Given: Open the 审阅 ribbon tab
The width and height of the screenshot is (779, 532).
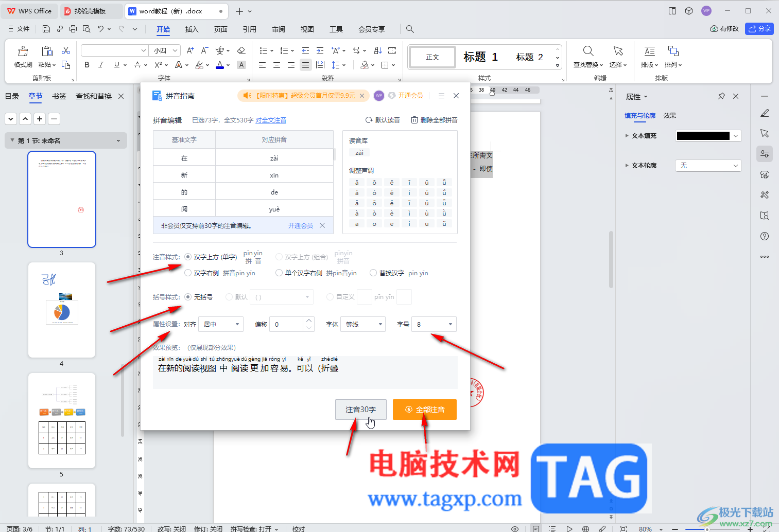Looking at the screenshot, I should tap(279, 29).
